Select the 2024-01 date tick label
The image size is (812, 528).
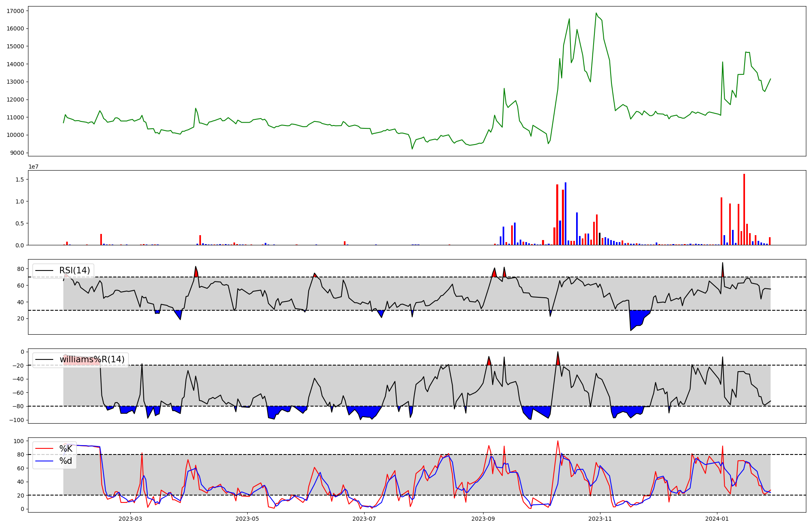(x=717, y=519)
